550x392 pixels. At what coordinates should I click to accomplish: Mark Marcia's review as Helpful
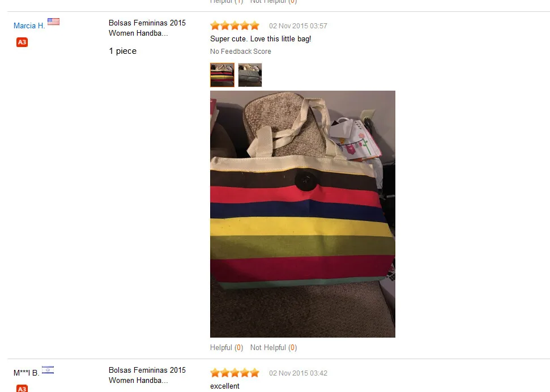click(x=227, y=347)
